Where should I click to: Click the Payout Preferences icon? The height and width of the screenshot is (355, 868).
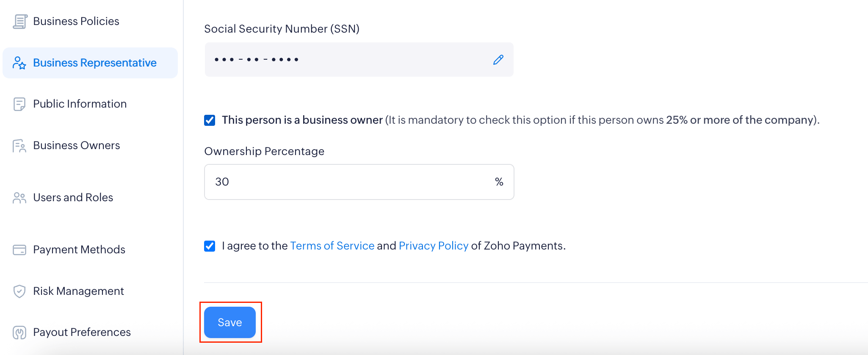point(19,333)
